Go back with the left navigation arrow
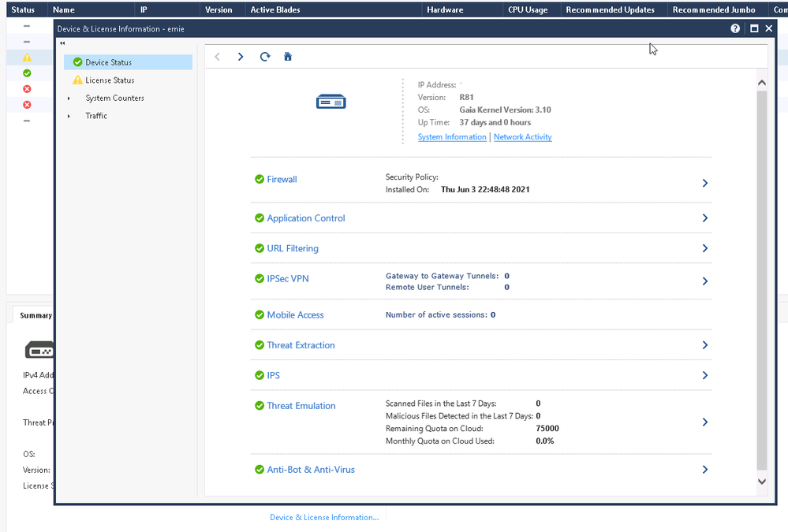 (x=217, y=57)
